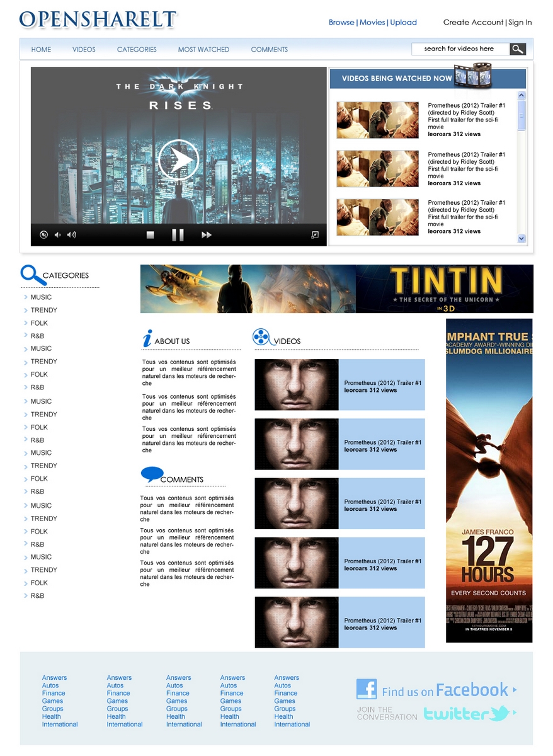Click the film strip icon in header
Viewport: 553px width, 756px height.
[473, 75]
